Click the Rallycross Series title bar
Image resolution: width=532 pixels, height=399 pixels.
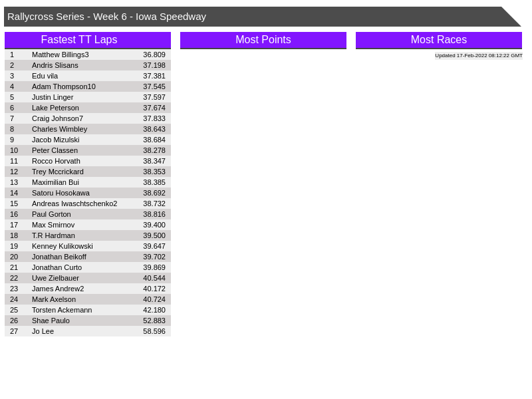(106, 17)
